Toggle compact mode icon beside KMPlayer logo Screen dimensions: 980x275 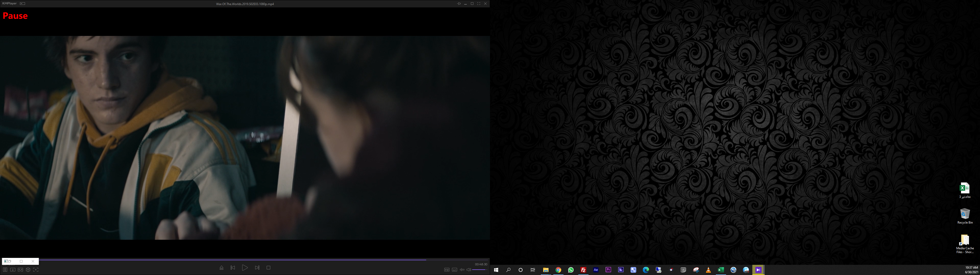click(x=22, y=3)
